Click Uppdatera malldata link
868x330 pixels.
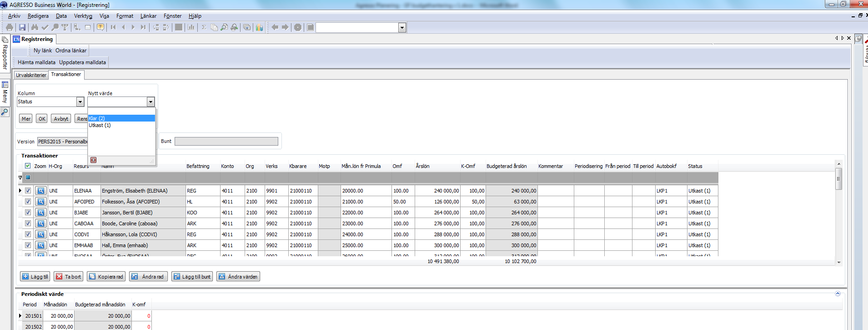point(82,62)
